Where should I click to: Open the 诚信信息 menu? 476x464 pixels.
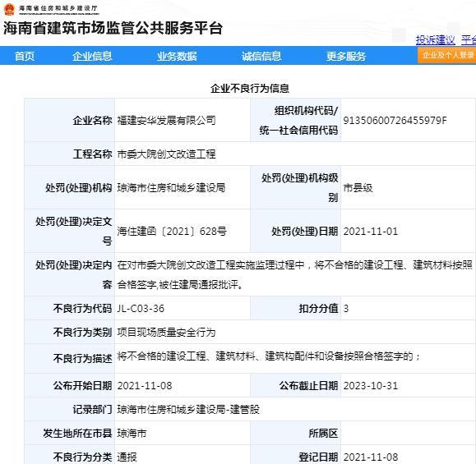click(261, 56)
